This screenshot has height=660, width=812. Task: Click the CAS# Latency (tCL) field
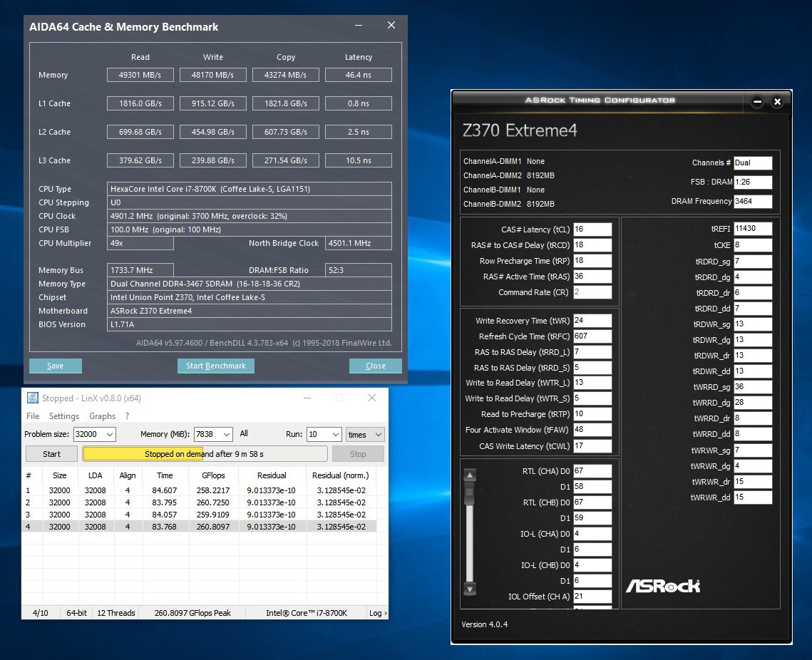pyautogui.click(x=592, y=230)
